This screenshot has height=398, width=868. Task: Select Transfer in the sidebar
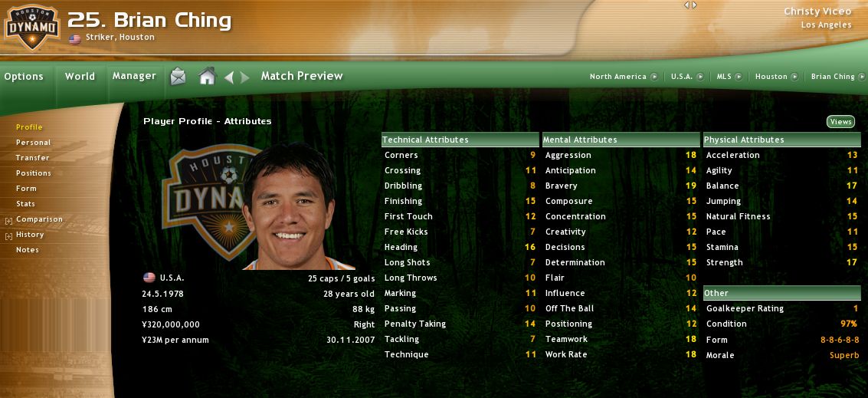tap(33, 158)
